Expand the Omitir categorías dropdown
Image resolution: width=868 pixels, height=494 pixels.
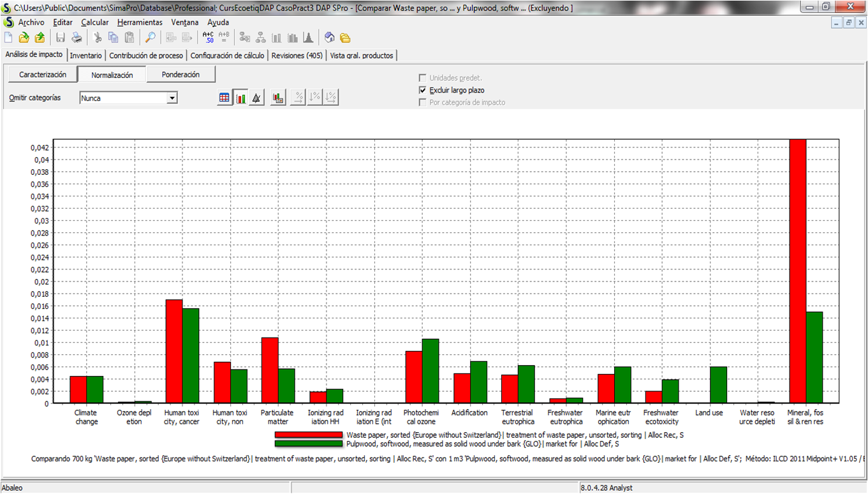[172, 98]
